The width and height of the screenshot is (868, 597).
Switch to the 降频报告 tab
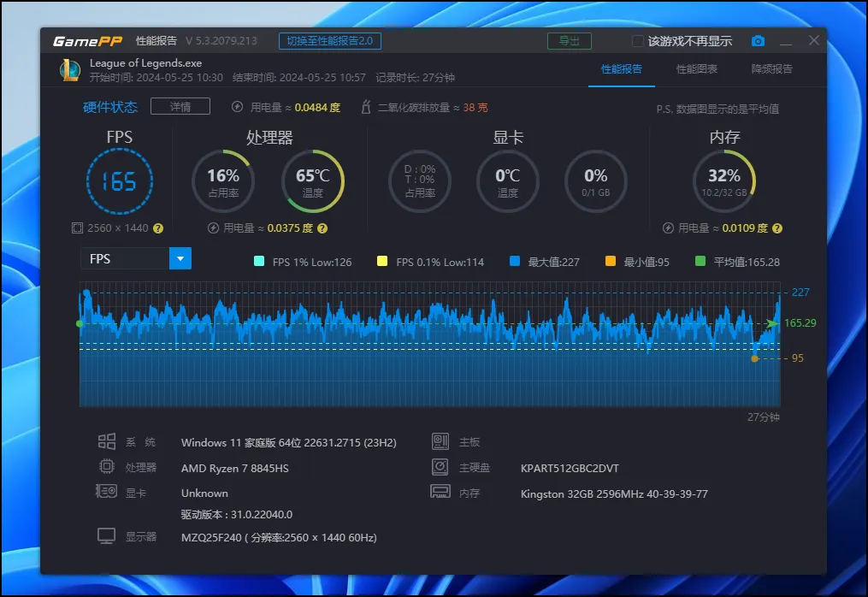point(771,69)
